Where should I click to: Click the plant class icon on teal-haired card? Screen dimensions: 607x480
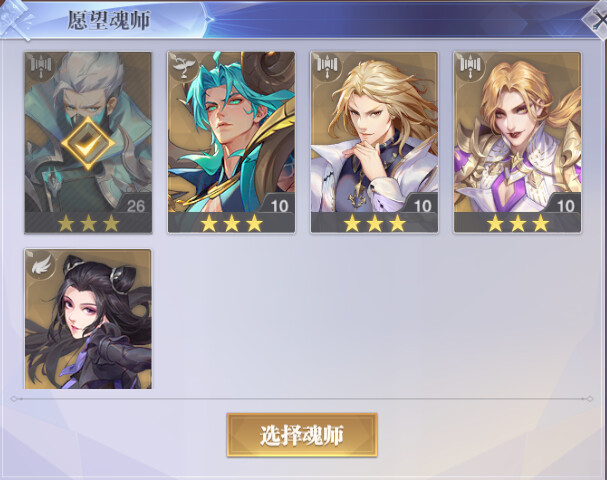(184, 66)
